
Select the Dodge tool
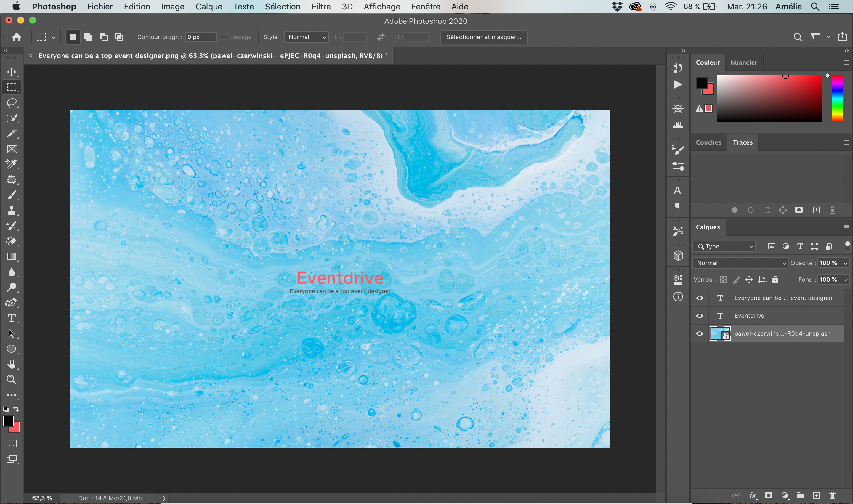coord(12,287)
